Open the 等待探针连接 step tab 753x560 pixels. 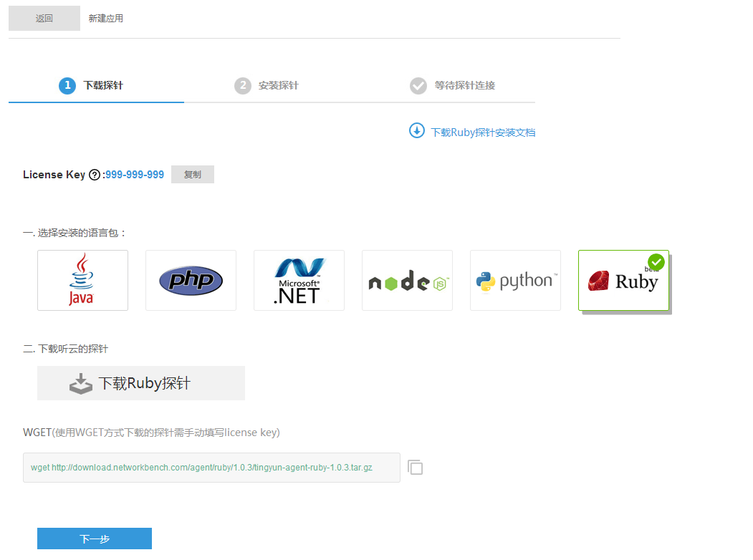[x=448, y=85]
